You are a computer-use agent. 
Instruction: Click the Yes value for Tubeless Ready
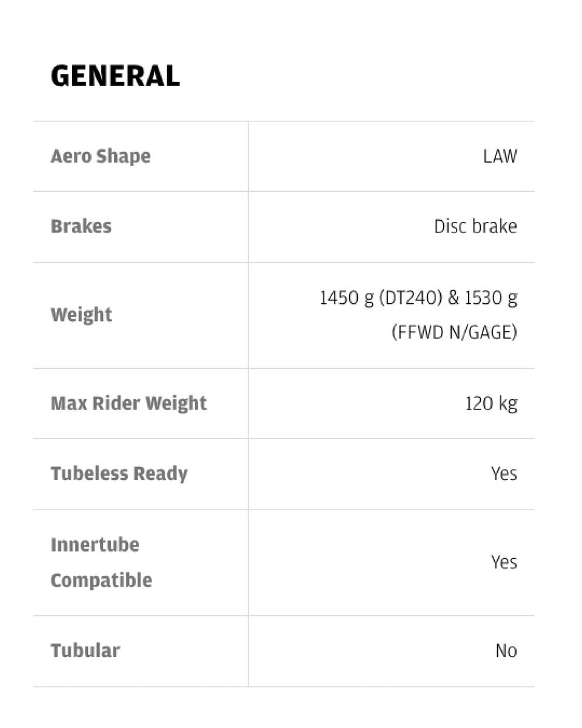pyautogui.click(x=504, y=474)
